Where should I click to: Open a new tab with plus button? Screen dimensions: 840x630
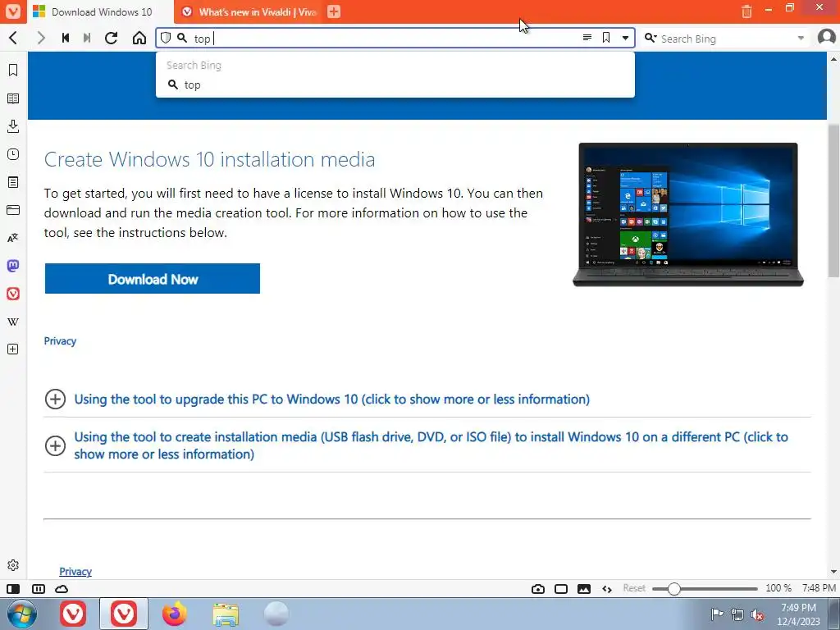334,11
